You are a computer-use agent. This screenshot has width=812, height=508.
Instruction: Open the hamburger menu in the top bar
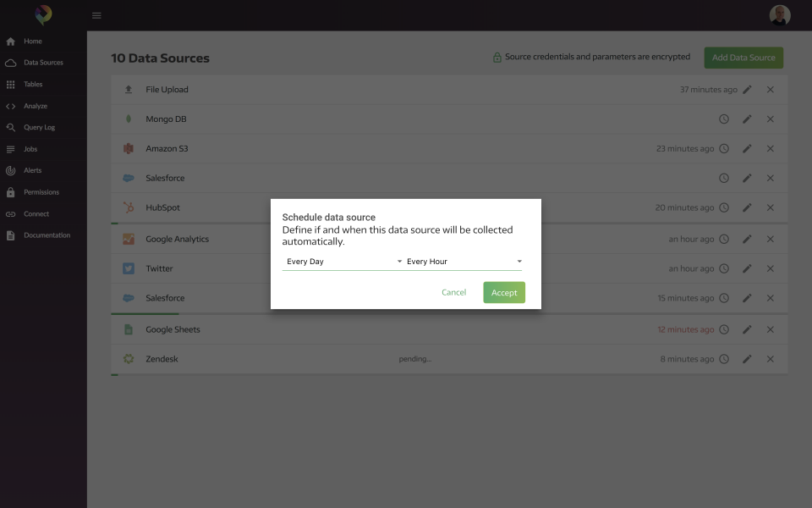coord(96,15)
